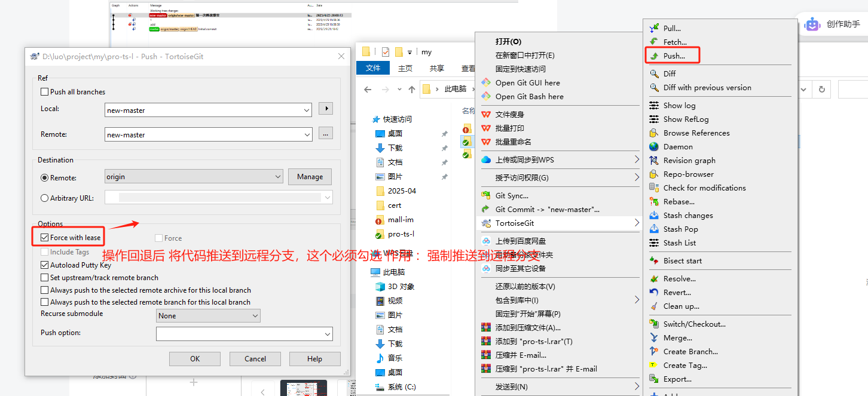Screen dimensions: 868x396
Task: Click the Git Sync icon in context menu
Action: 485,195
